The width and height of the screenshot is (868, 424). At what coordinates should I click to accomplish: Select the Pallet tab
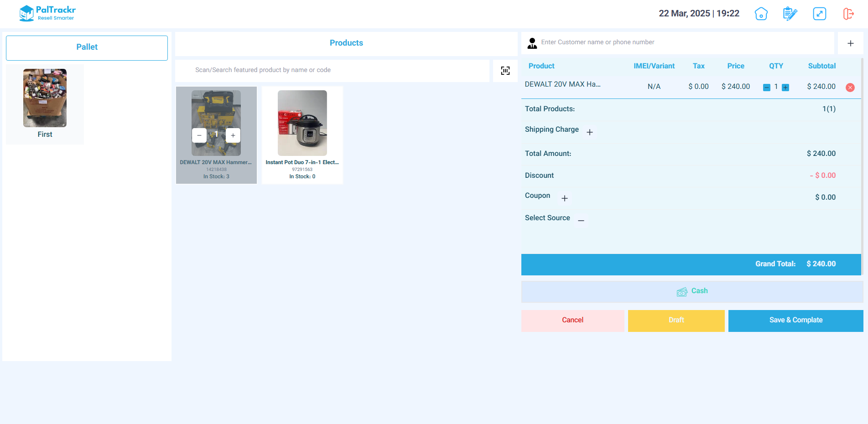tap(87, 48)
